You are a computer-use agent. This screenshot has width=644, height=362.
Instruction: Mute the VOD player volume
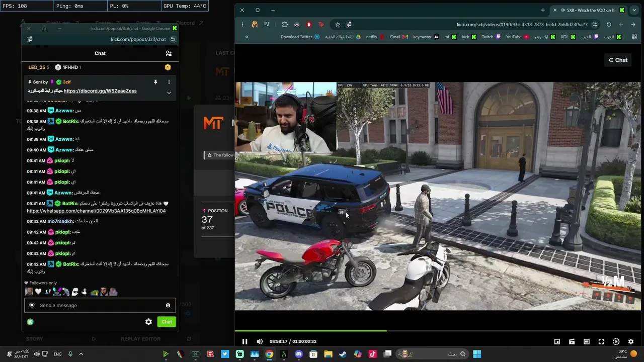coord(260,341)
